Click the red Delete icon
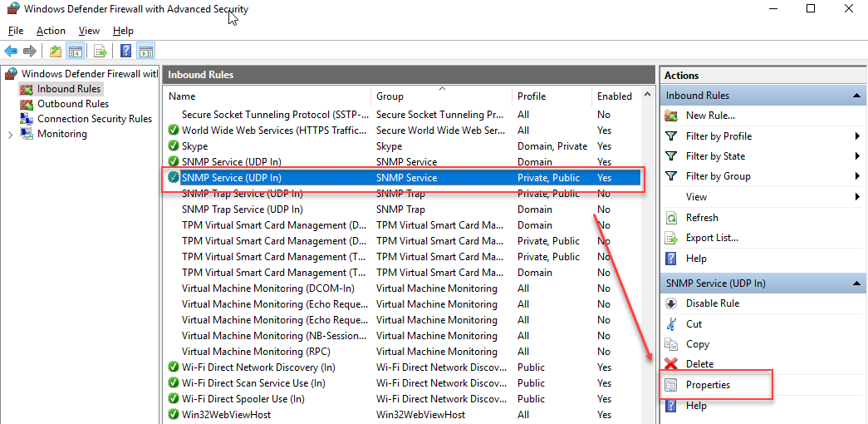The width and height of the screenshot is (868, 424). (671, 364)
